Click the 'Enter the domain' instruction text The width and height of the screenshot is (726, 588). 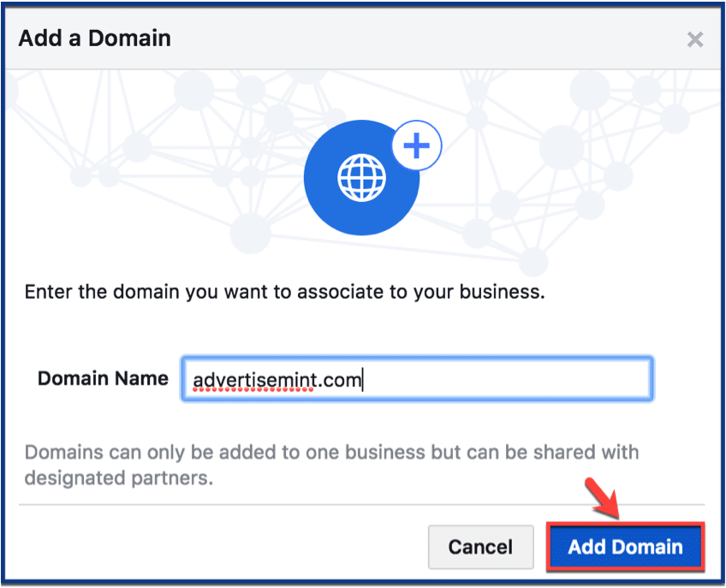click(x=285, y=292)
